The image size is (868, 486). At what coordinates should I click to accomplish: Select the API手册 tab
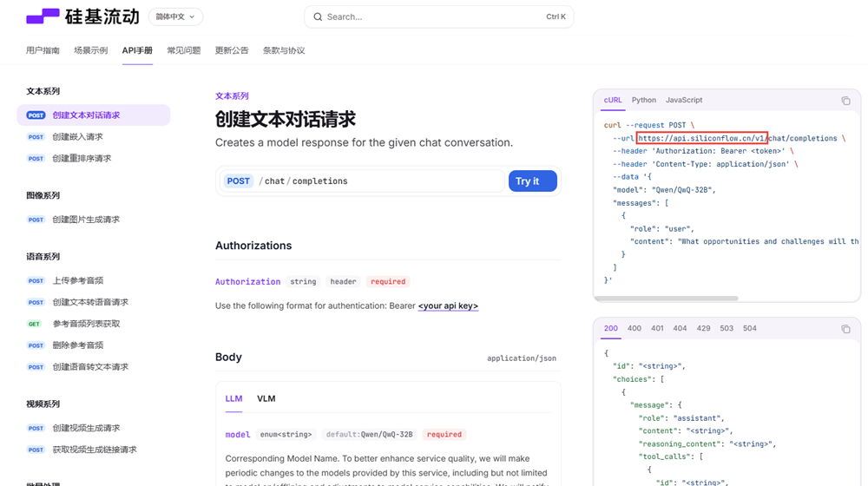137,50
